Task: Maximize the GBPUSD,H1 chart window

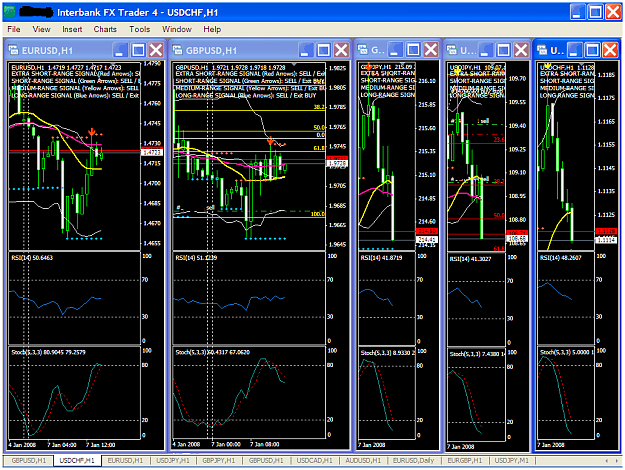Action: pyautogui.click(x=323, y=50)
